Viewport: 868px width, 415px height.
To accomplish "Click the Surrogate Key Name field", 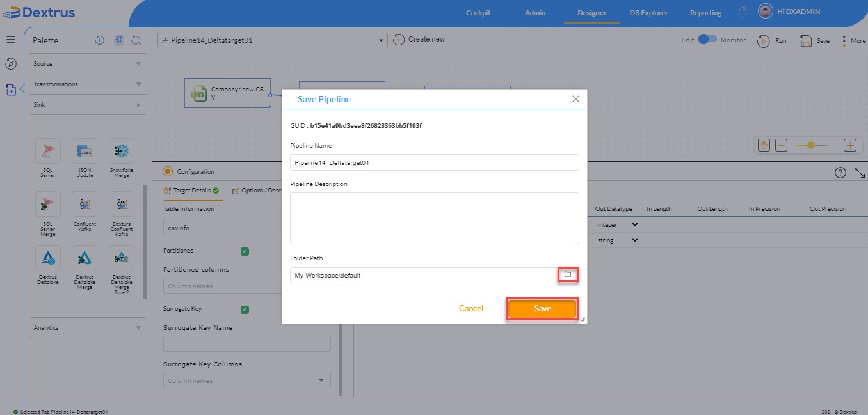I will tap(246, 344).
